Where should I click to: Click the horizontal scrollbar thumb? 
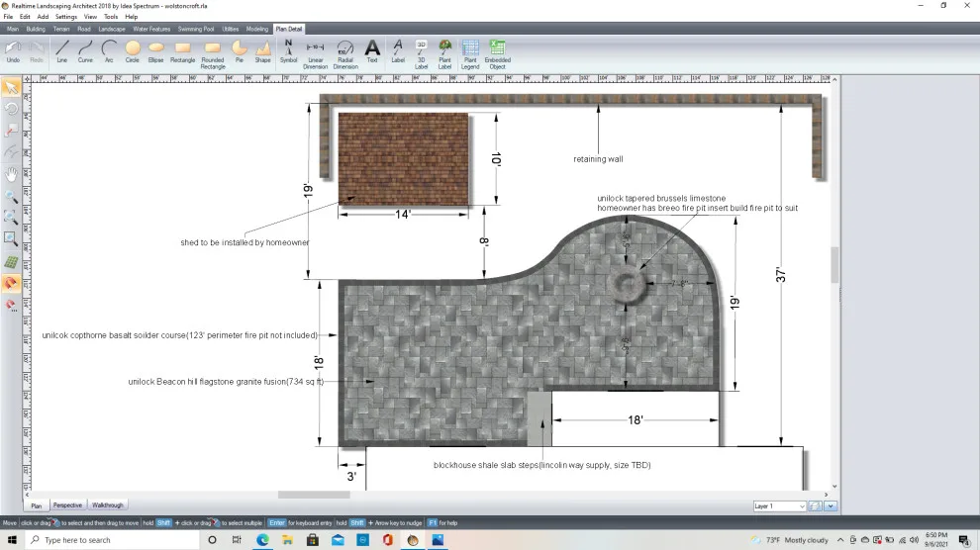click(x=314, y=495)
